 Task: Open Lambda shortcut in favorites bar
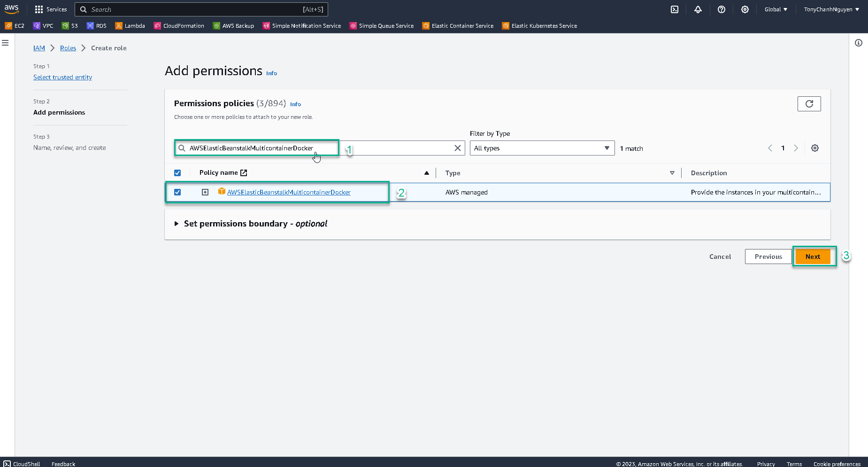pos(130,26)
